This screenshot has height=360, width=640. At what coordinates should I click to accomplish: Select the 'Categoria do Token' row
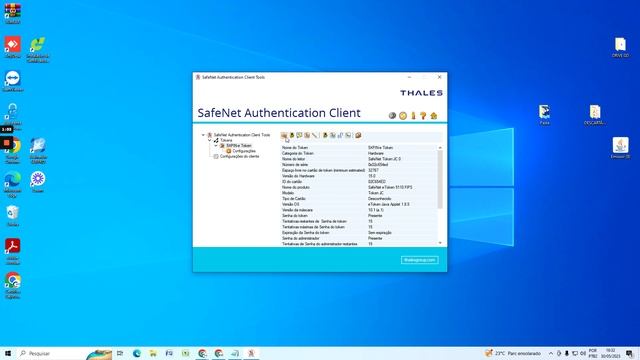point(359,153)
